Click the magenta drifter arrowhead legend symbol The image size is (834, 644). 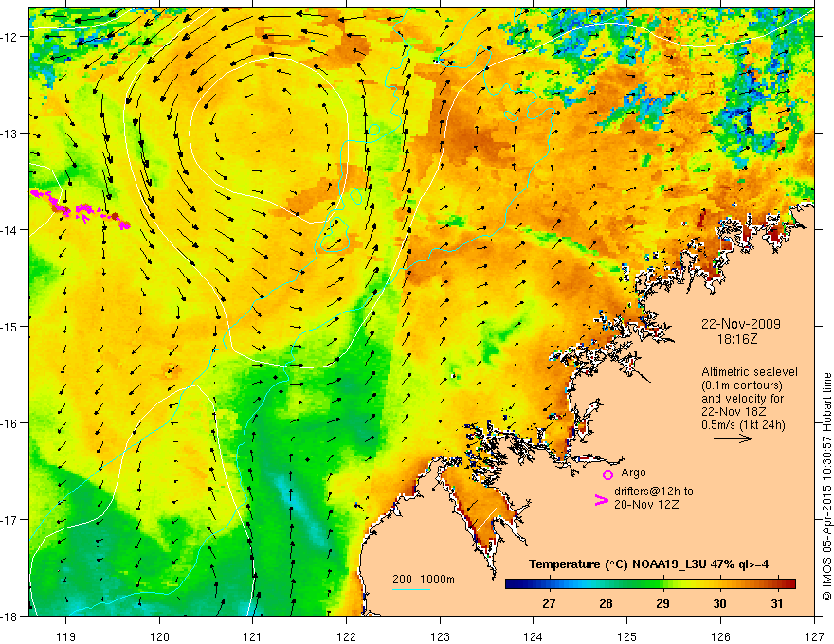[x=601, y=500]
